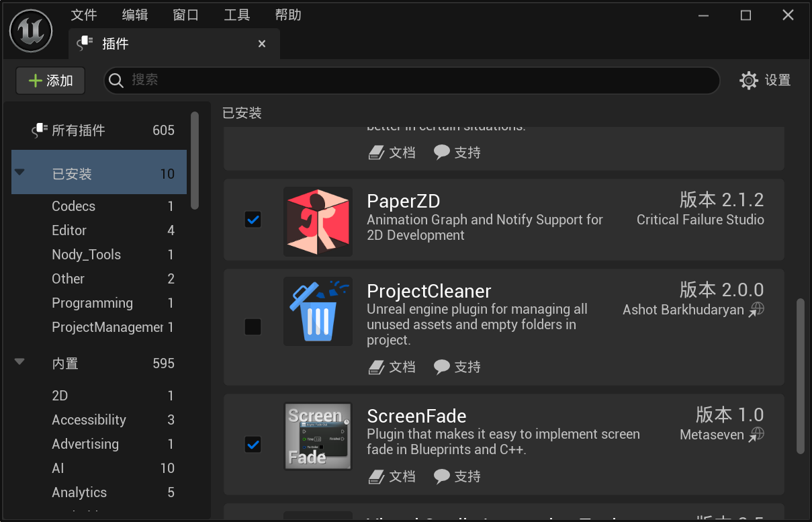Click the globe icon next to Ashot Barkhudaryan
812x522 pixels.
[757, 309]
